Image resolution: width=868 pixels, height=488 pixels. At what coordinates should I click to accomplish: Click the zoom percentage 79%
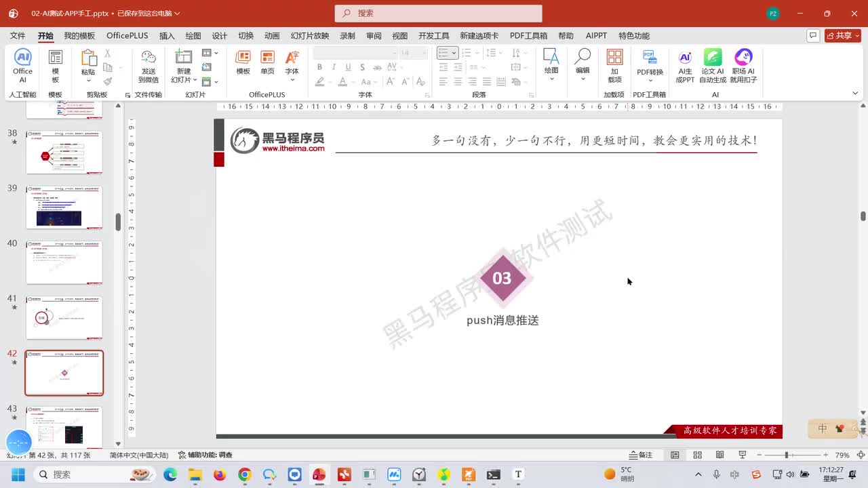pos(842,455)
